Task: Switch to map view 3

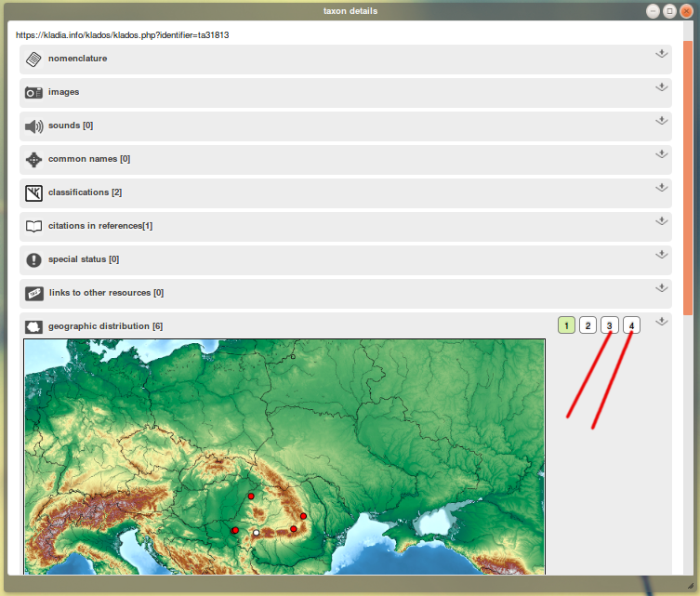Action: (609, 325)
